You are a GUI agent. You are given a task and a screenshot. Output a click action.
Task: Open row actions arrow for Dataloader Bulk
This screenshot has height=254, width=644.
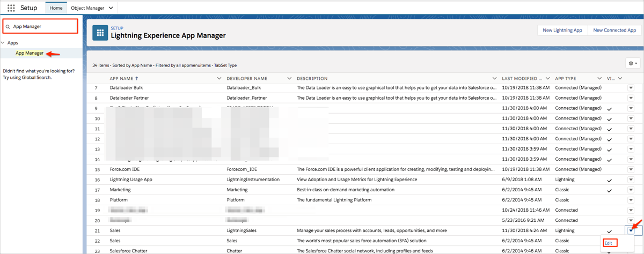coord(631,88)
